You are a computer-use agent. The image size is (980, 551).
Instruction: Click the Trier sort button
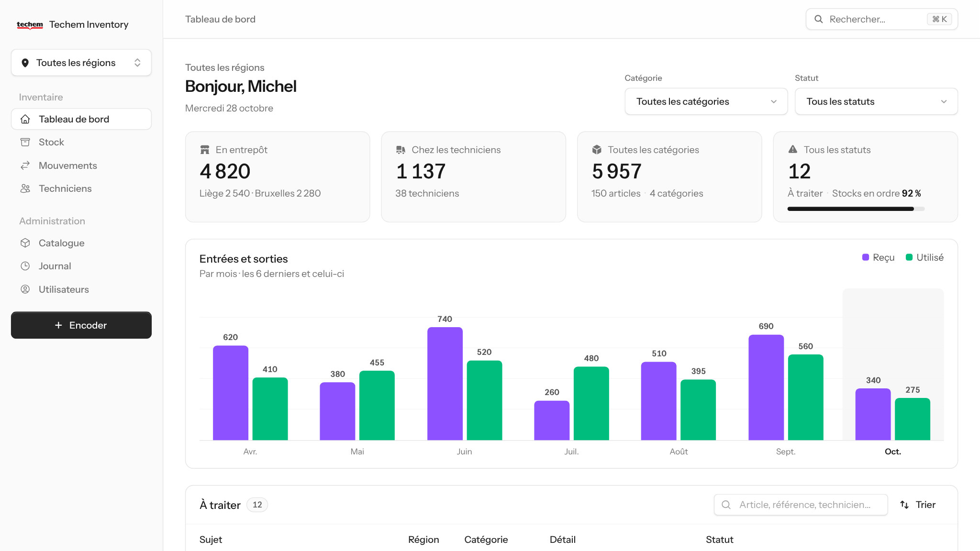coord(918,505)
